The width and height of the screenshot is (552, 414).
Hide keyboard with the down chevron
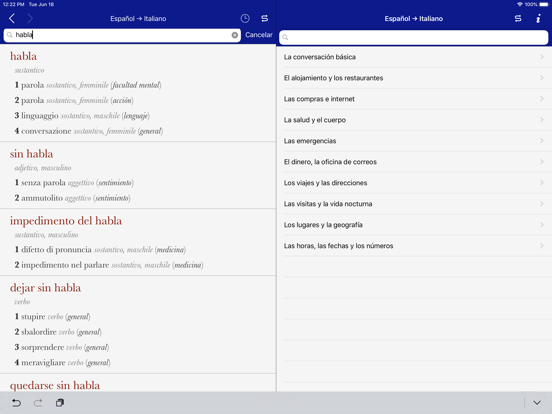pyautogui.click(x=537, y=402)
